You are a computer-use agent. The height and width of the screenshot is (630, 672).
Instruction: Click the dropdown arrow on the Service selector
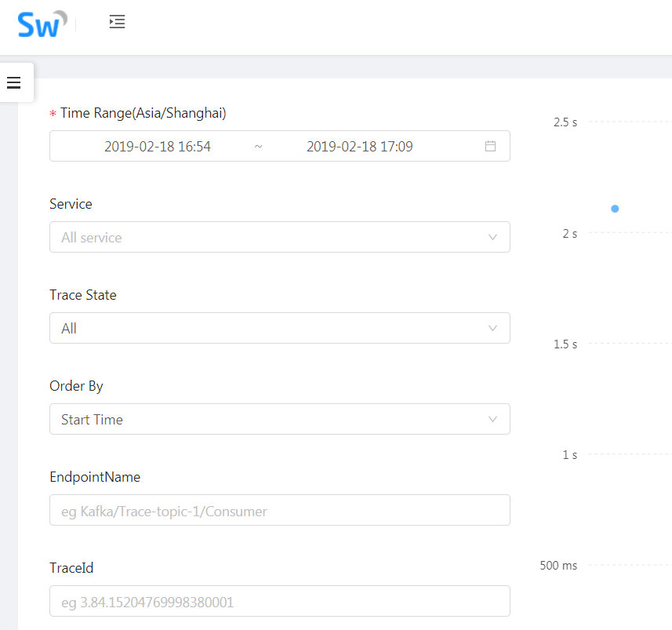click(492, 237)
